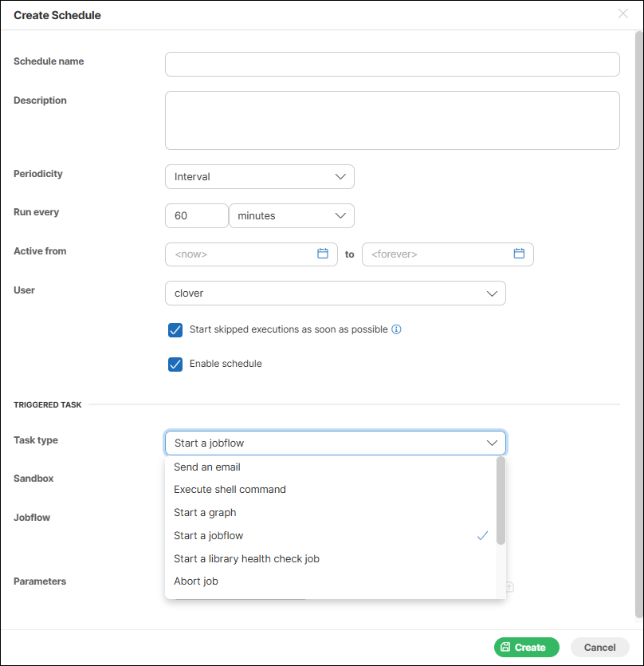Click the Schedule name input field
This screenshot has height=666, width=644.
click(392, 64)
